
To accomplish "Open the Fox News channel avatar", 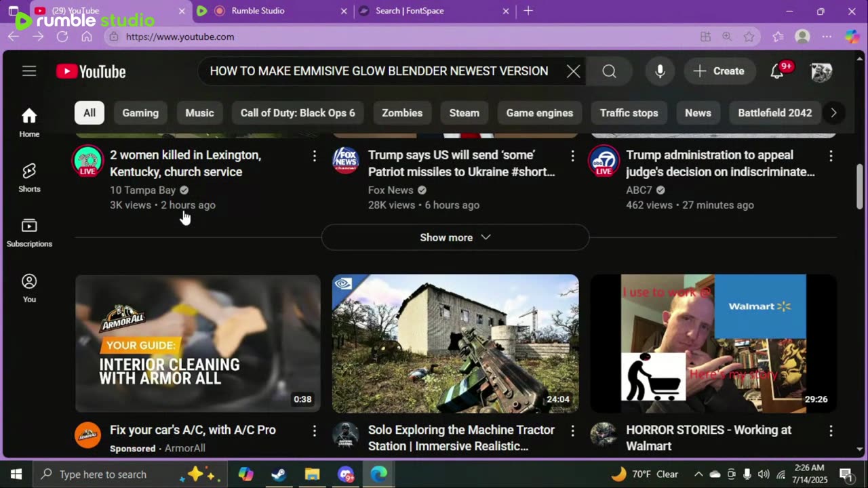I will pos(346,161).
